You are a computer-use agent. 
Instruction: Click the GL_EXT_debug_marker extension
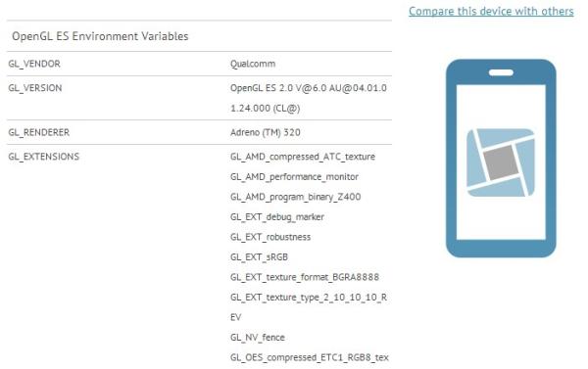pyautogui.click(x=277, y=217)
